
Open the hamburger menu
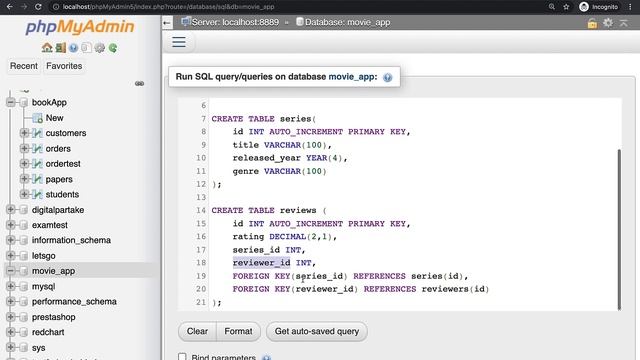point(179,42)
